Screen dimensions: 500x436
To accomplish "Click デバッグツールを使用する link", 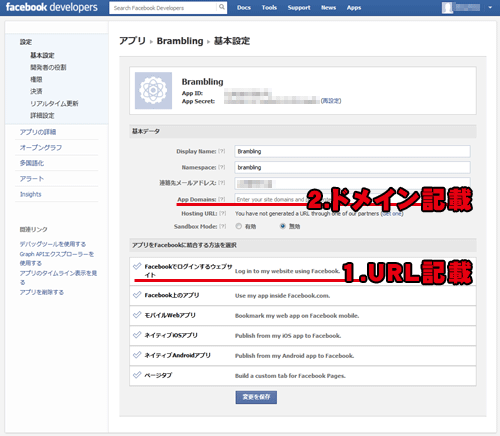I will (x=53, y=244).
